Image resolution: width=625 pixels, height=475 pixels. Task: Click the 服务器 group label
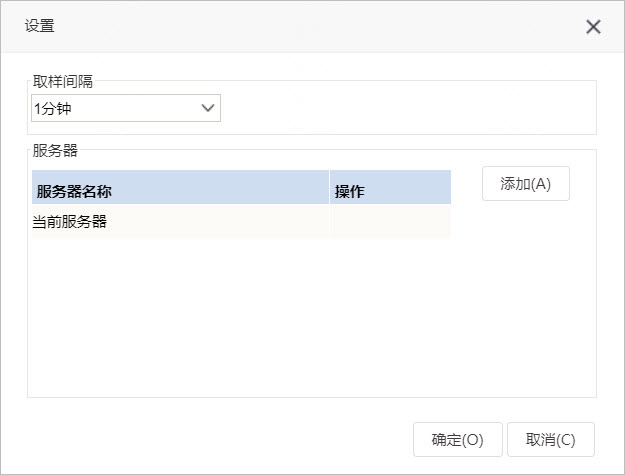55,151
